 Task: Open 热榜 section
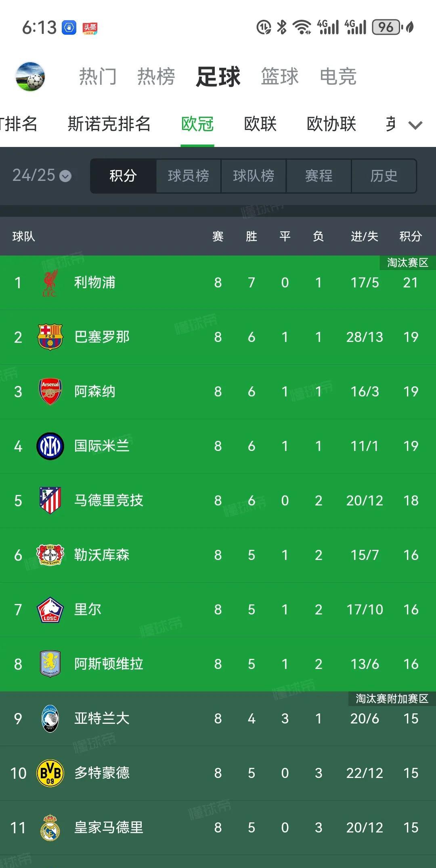click(x=156, y=76)
